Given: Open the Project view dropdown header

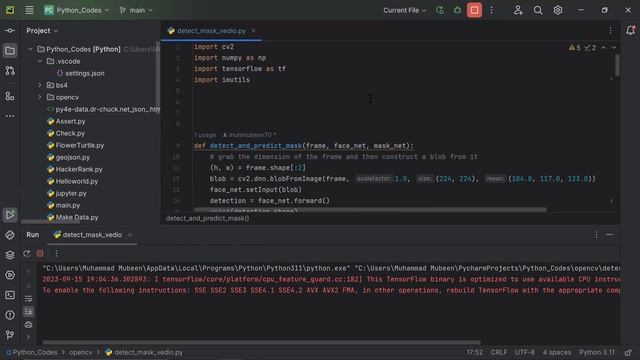Looking at the screenshot, I should click(x=42, y=31).
